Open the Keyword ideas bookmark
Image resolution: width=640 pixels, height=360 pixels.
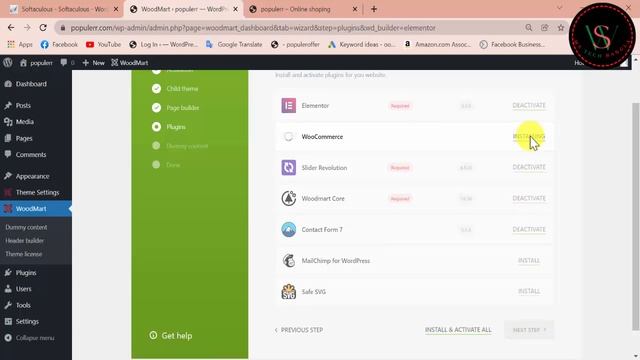pyautogui.click(x=362, y=44)
